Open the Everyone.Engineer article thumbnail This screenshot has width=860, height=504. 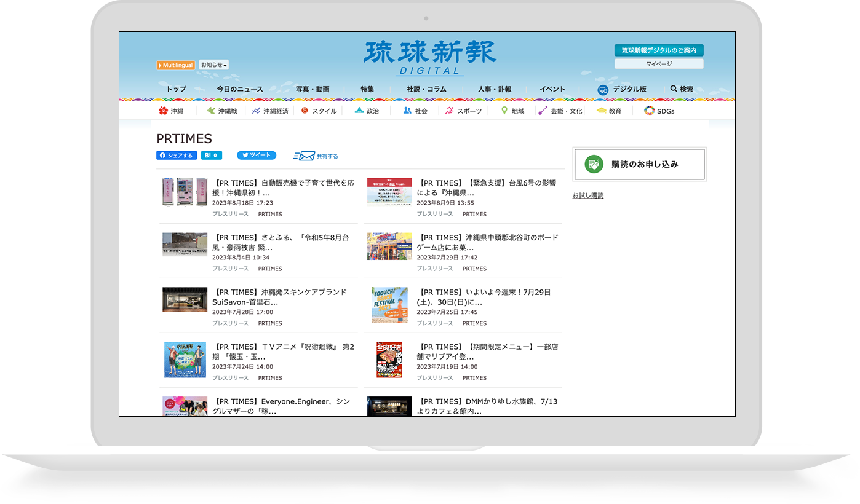tap(185, 406)
